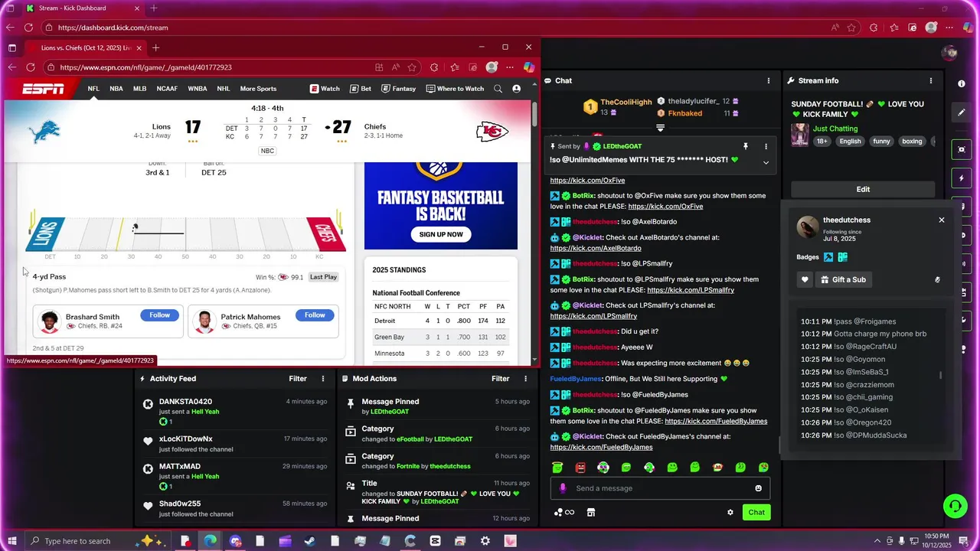Screen dimensions: 980x551
Task: Click the Last Play label
Action: pyautogui.click(x=323, y=277)
